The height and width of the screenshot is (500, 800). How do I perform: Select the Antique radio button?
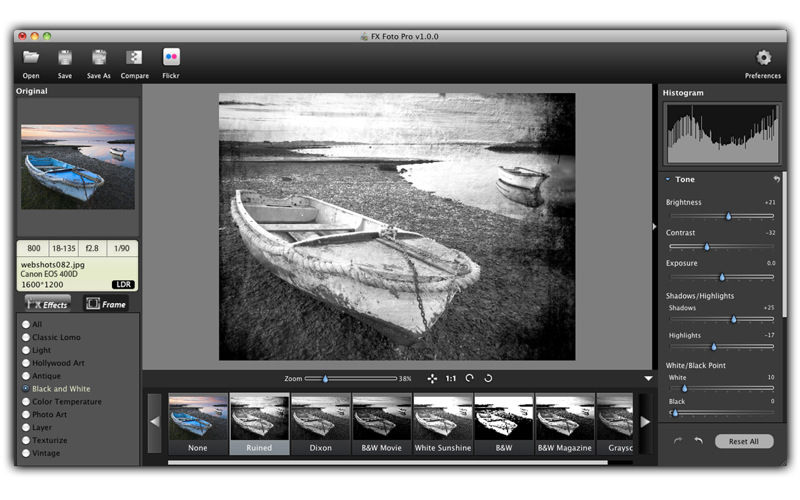click(26, 376)
